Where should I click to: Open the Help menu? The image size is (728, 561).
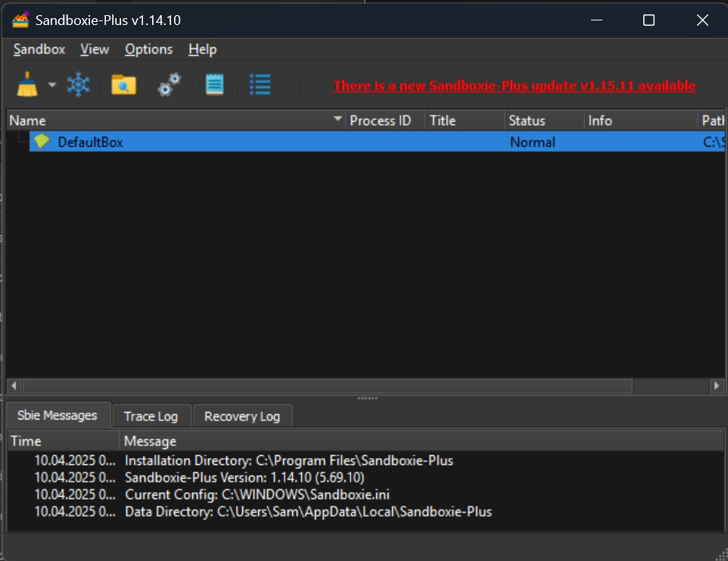pos(202,49)
